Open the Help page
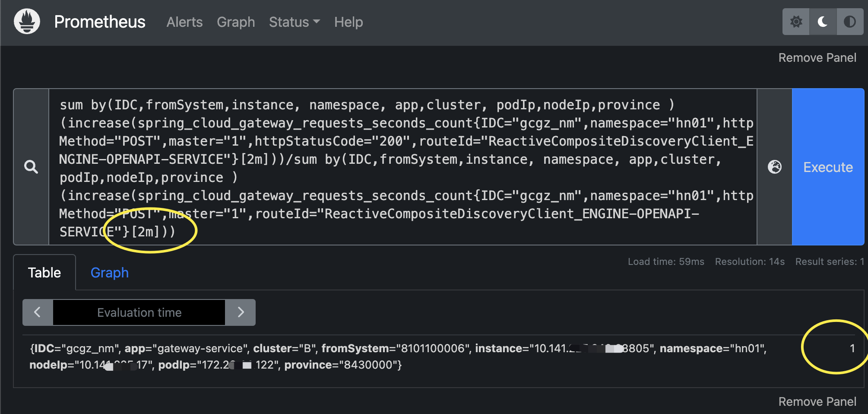Viewport: 868px width, 414px height. tap(348, 22)
